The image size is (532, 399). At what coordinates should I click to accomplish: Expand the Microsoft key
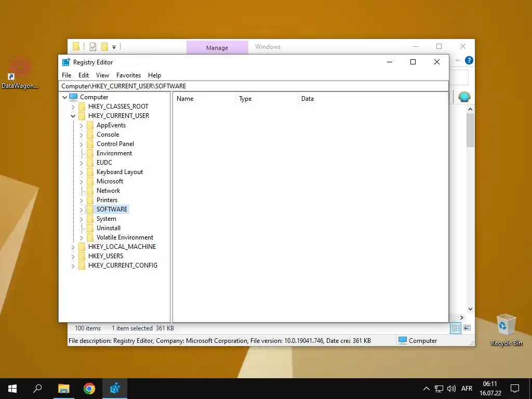click(x=82, y=182)
